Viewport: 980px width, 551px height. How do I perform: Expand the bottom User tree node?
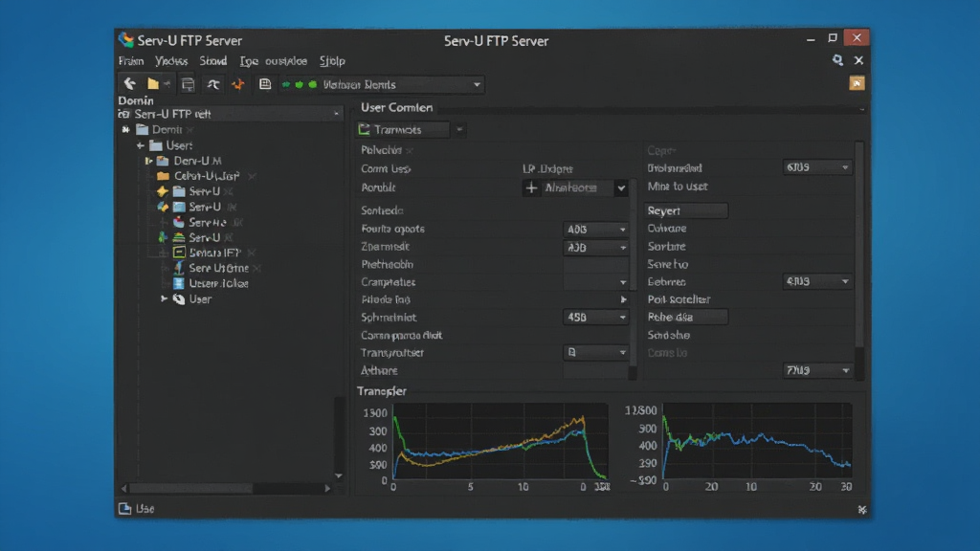pyautogui.click(x=164, y=299)
